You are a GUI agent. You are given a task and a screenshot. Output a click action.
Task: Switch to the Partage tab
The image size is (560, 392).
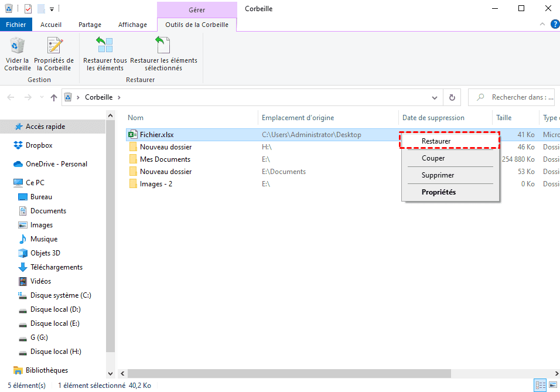click(x=90, y=25)
